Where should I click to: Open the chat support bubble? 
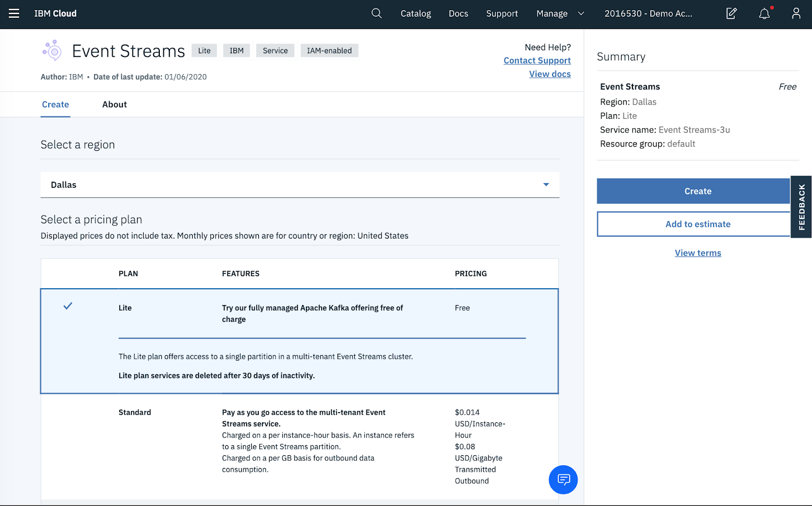coord(563,480)
